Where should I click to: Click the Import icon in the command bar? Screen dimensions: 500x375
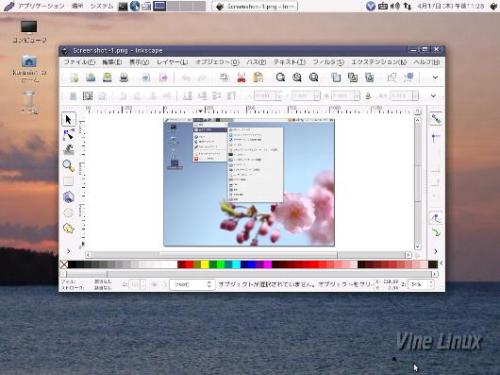tap(146, 78)
